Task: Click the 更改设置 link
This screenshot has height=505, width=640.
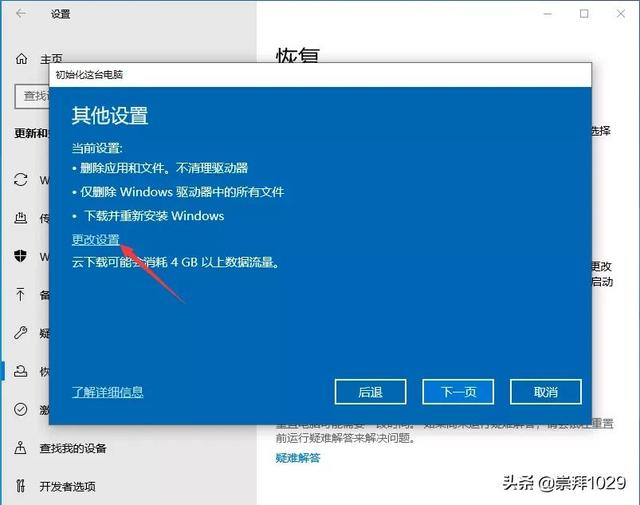Action: tap(96, 240)
